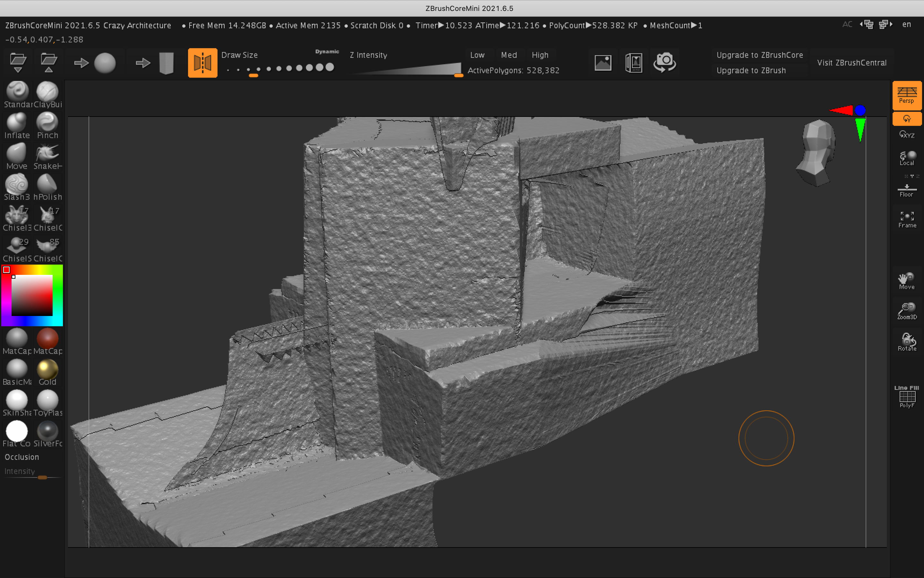Open Upgrade to ZBrush link
This screenshot has width=924, height=578.
click(751, 70)
